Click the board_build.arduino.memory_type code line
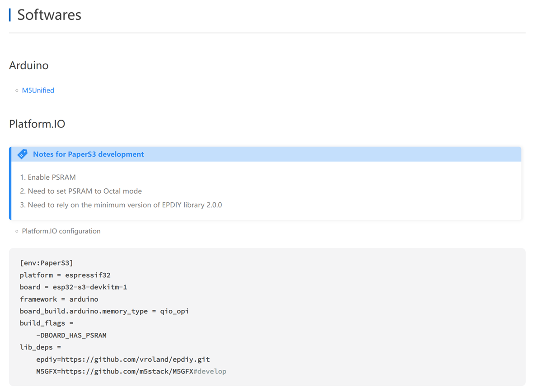The image size is (533, 392). point(104,311)
